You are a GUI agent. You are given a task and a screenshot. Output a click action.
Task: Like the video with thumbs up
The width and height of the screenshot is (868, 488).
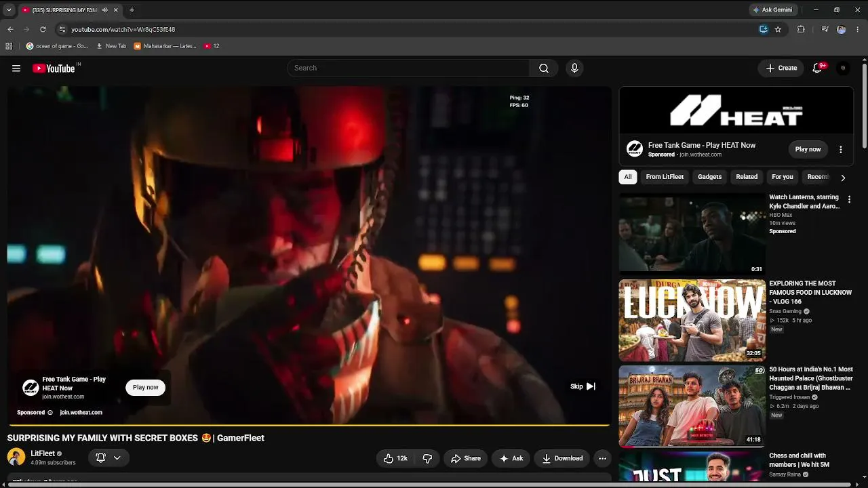tap(395, 458)
